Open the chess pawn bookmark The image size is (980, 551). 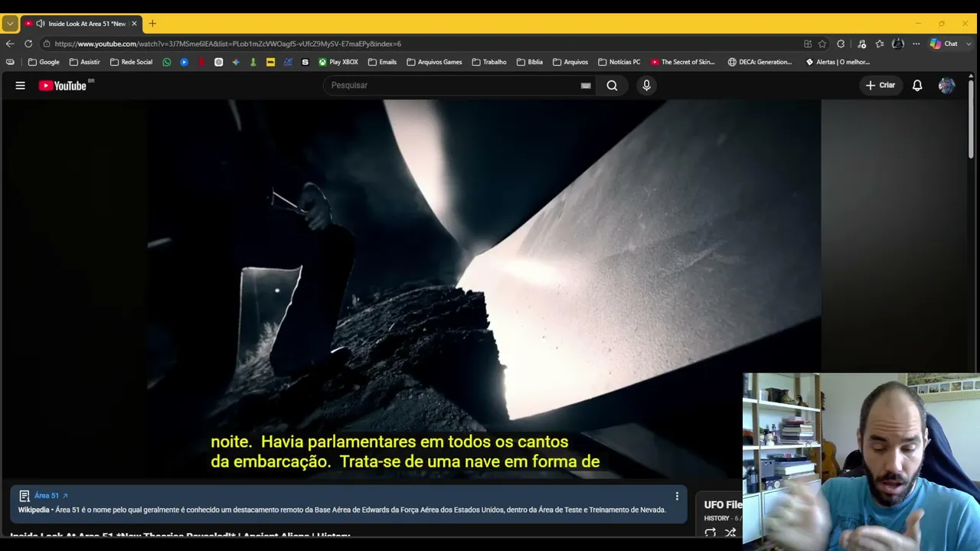[253, 62]
